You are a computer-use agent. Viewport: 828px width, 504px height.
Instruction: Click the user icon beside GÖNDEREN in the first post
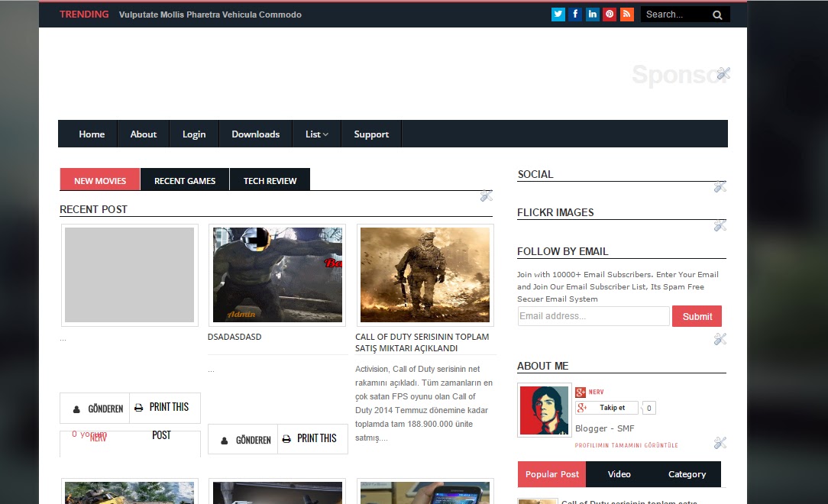tap(76, 409)
